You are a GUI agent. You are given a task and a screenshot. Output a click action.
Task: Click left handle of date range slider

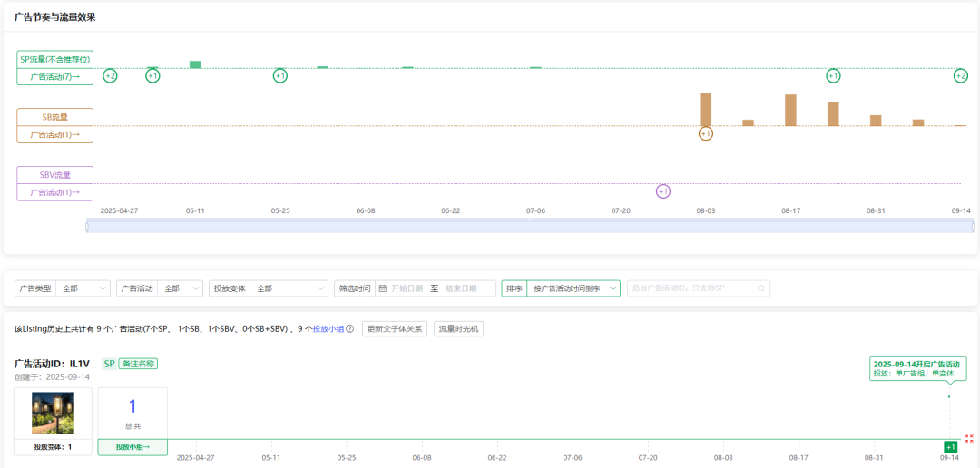coord(87,227)
